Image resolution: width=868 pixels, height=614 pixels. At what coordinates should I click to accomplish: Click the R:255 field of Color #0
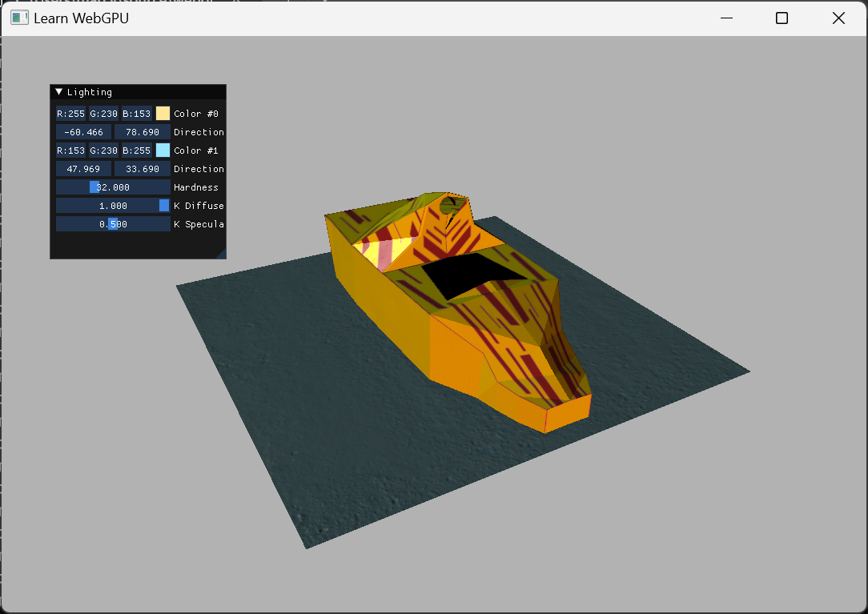(x=70, y=114)
